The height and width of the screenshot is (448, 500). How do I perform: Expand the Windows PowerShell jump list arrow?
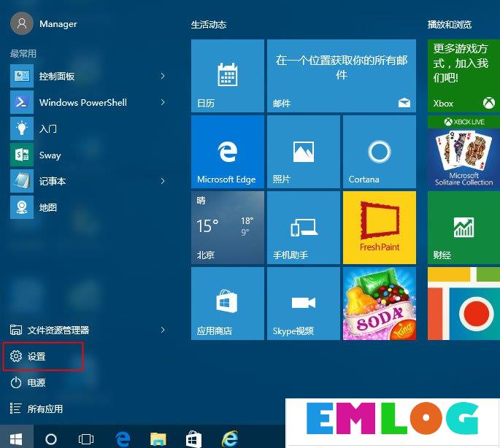coord(163,102)
